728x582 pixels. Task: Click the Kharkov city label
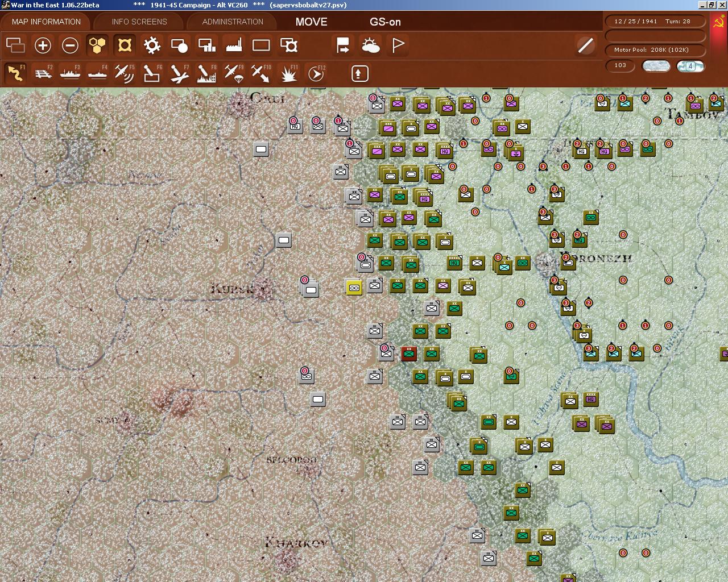tap(296, 542)
